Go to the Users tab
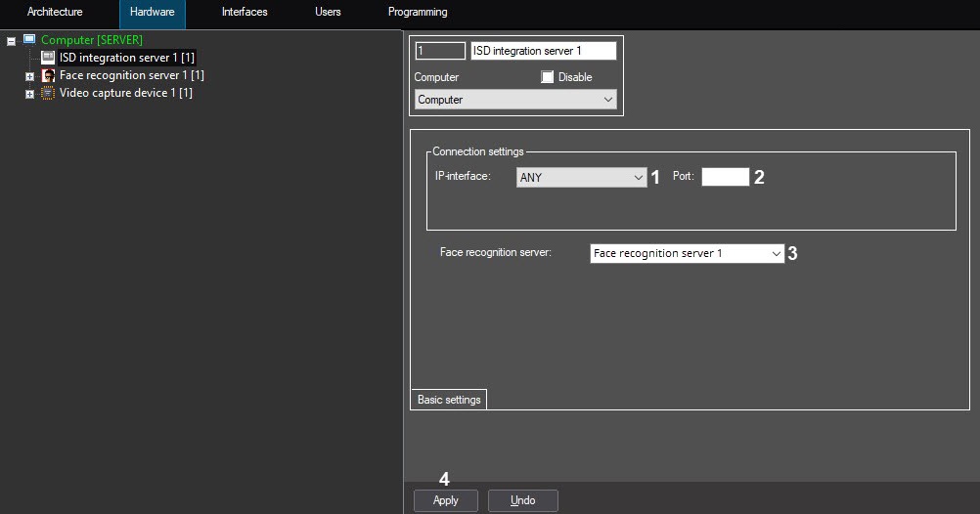The height and width of the screenshot is (514, 980). click(x=329, y=13)
